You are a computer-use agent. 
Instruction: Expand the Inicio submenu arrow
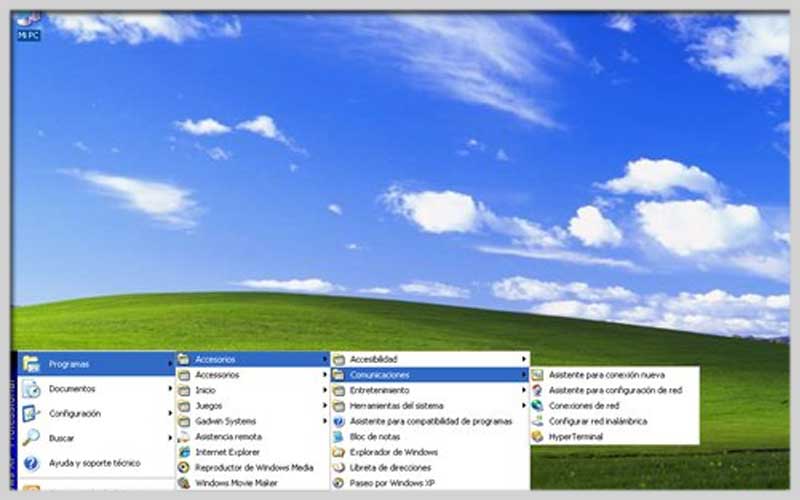pos(324,390)
